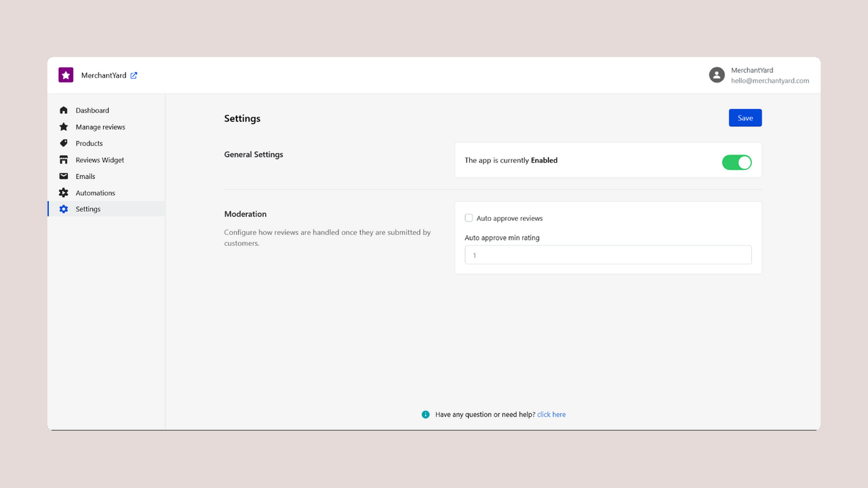The width and height of the screenshot is (868, 488).
Task: Click the user avatar icon top right
Action: (x=717, y=75)
